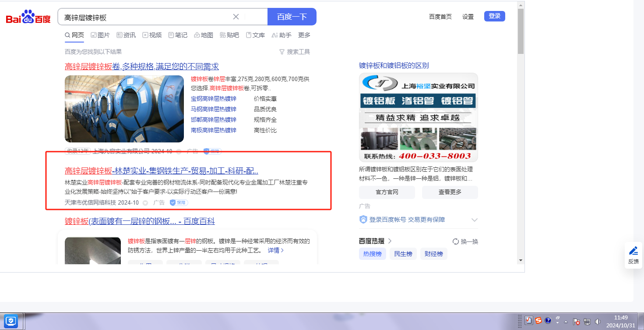Expand 百度热搜 with the arrow
Screen dimensions: 644x330
click(390, 241)
